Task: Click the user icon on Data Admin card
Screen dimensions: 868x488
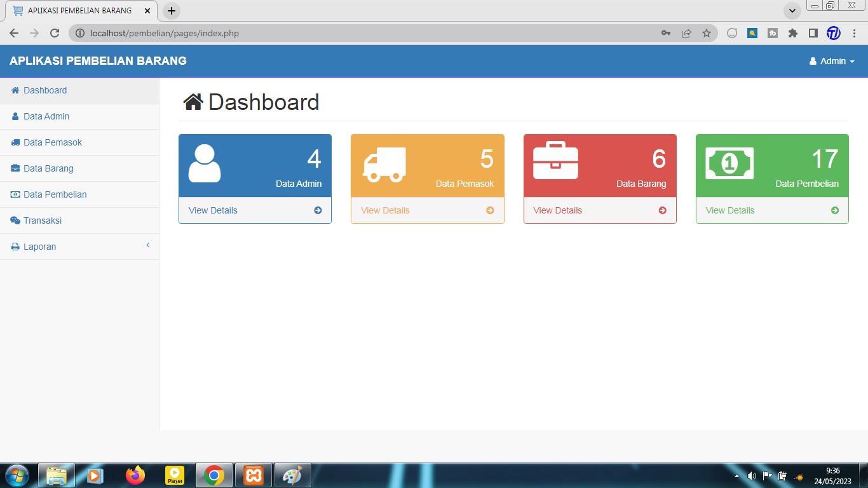Action: 205,163
